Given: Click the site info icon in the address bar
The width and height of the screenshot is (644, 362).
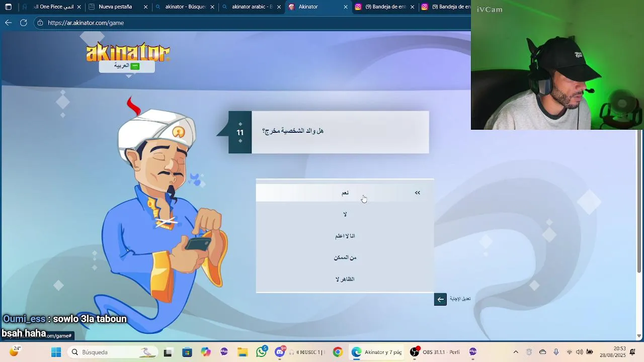Looking at the screenshot, I should (x=40, y=23).
